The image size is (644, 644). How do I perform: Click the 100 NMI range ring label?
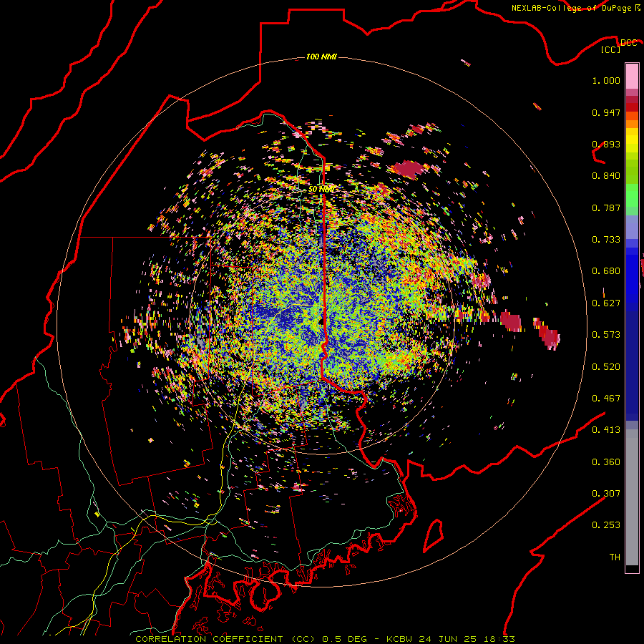pyautogui.click(x=321, y=57)
